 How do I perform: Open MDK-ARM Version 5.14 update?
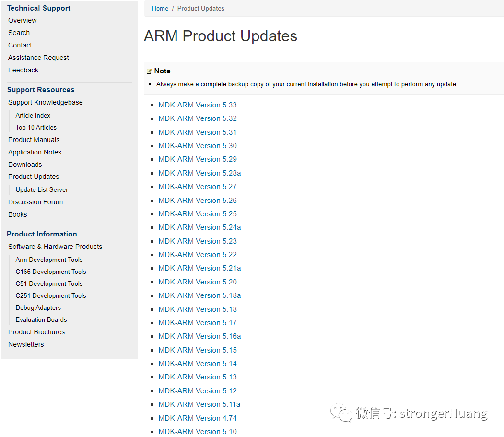(198, 364)
